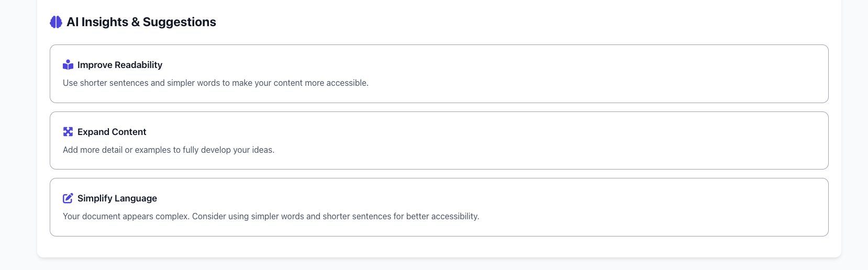Image resolution: width=868 pixels, height=270 pixels.
Task: Click 'Suggestions' in the section heading
Action: click(180, 22)
